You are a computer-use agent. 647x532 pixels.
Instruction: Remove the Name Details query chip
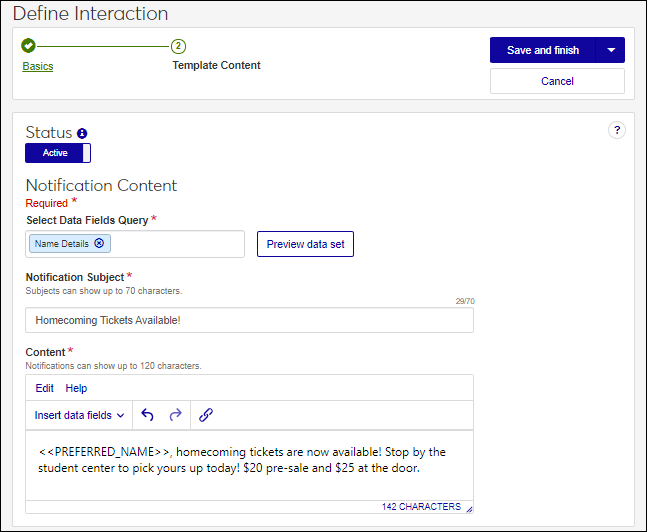(99, 243)
